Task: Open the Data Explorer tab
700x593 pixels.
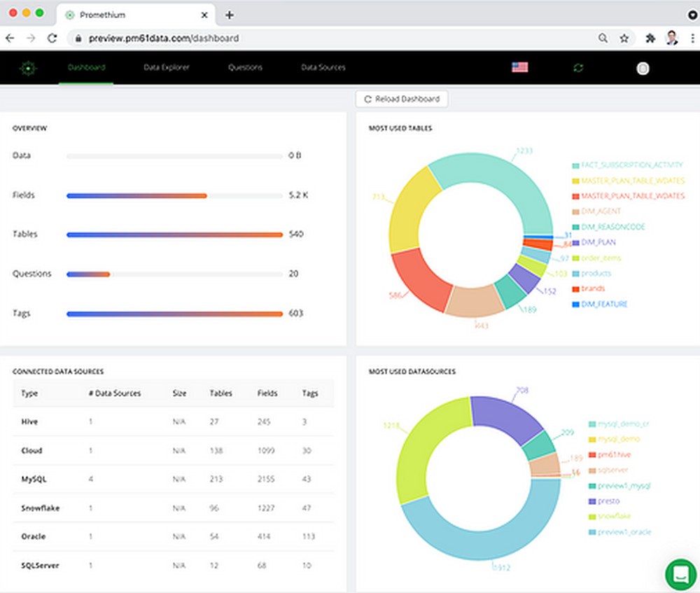Action: (167, 67)
